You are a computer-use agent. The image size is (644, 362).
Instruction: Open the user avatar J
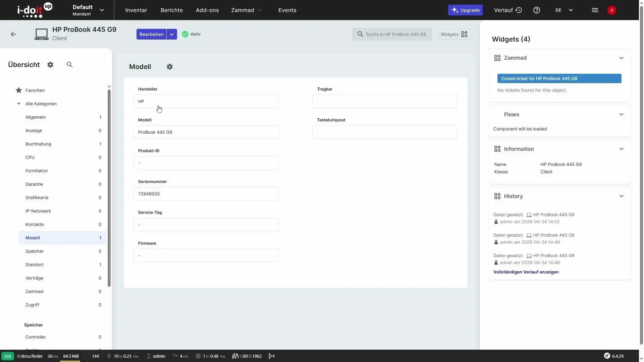click(611, 10)
